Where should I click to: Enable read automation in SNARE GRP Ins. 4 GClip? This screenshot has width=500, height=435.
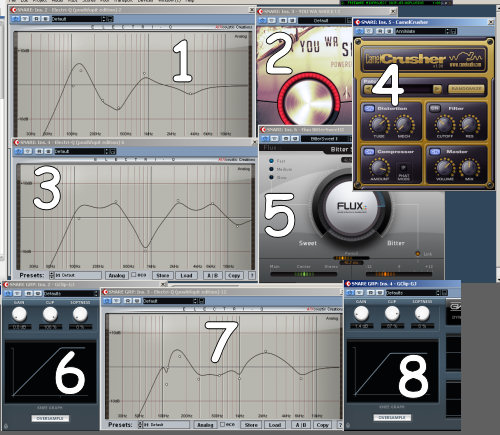[x=370, y=292]
